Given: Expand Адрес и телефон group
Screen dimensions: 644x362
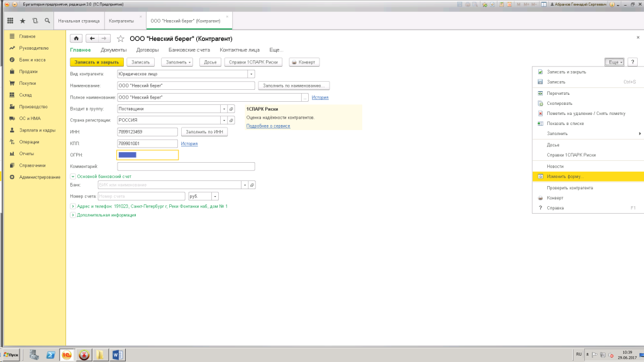Looking at the screenshot, I should [x=73, y=206].
